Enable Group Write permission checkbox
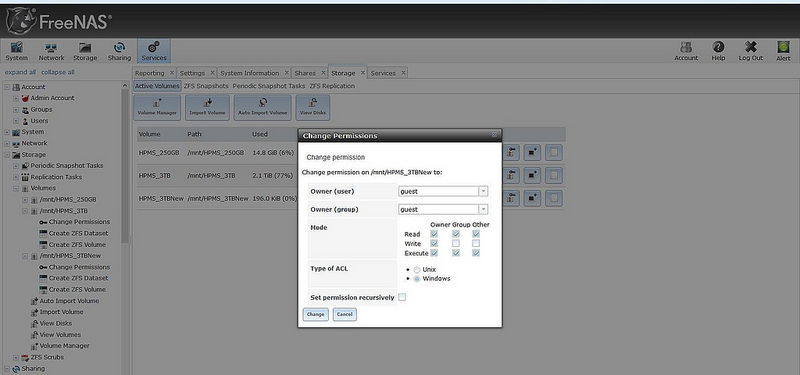The height and width of the screenshot is (375, 800). (x=456, y=243)
